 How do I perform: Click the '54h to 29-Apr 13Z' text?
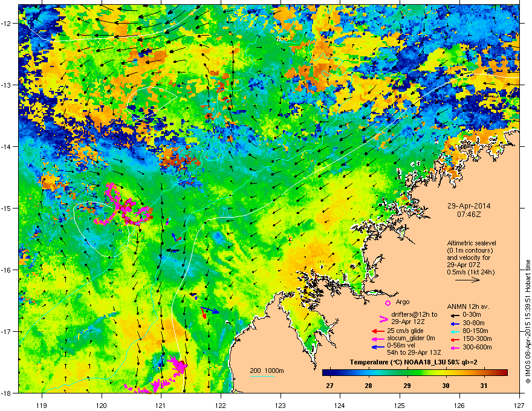[x=414, y=352]
